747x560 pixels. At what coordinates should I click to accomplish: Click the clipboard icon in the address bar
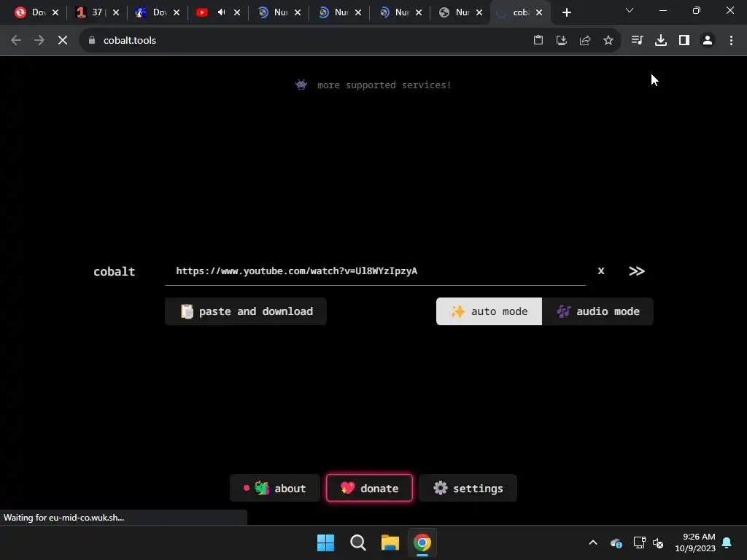pos(538,41)
